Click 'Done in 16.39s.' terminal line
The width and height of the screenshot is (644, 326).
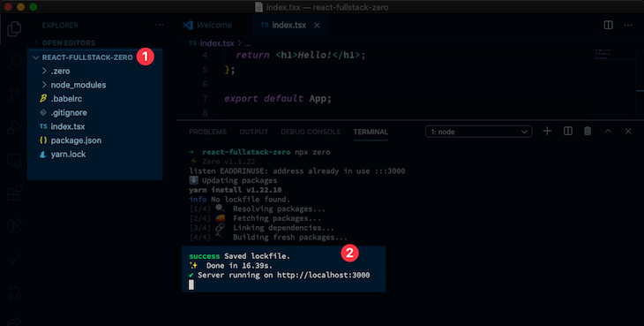pos(239,266)
